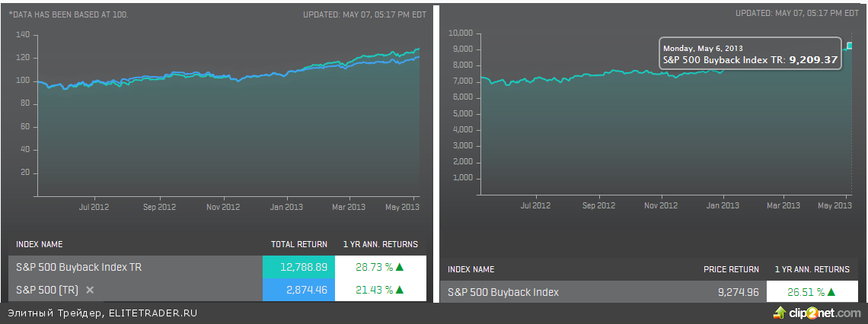This screenshot has width=868, height=324.
Task: Click the tooltip showing 9,209.37
Action: point(750,54)
